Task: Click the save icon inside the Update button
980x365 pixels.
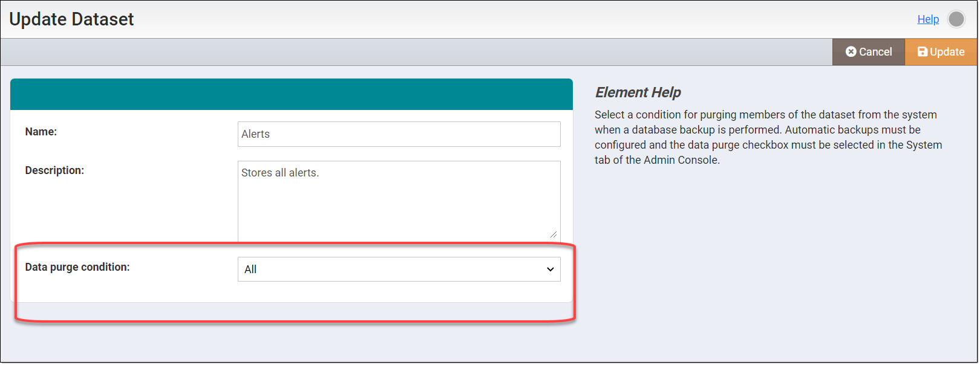Action: [923, 51]
